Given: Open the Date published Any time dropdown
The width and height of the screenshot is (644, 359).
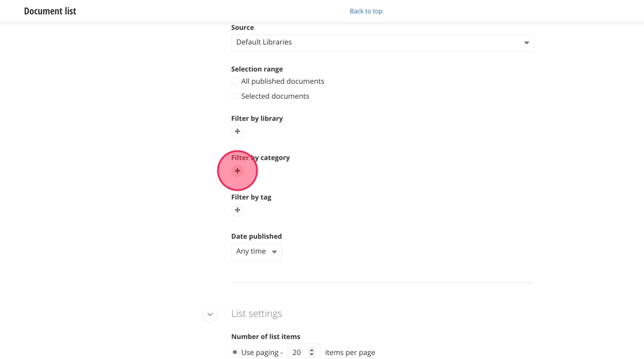Looking at the screenshot, I should pos(256,252).
